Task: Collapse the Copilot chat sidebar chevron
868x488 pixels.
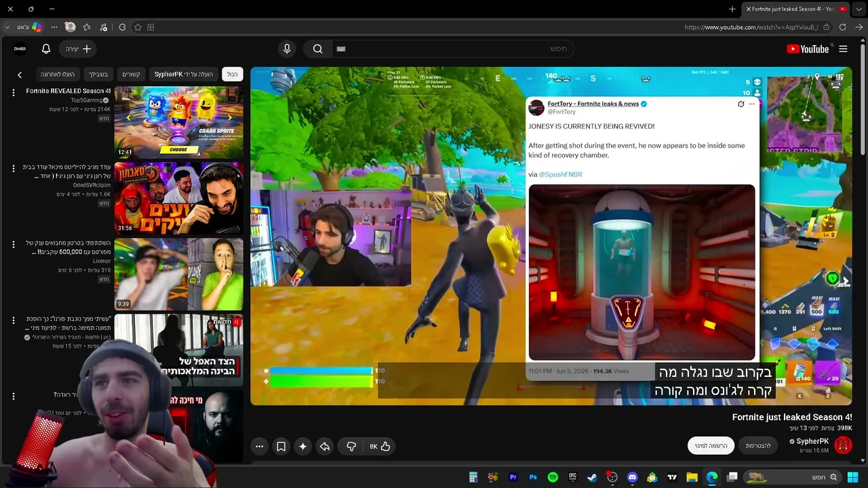Action: point(7,27)
